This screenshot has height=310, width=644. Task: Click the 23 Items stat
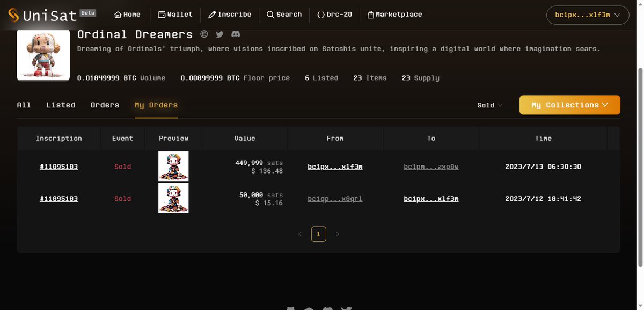tap(370, 78)
